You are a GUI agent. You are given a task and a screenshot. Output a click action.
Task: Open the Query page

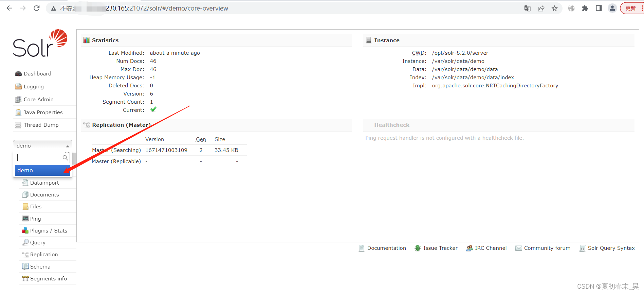pos(38,243)
